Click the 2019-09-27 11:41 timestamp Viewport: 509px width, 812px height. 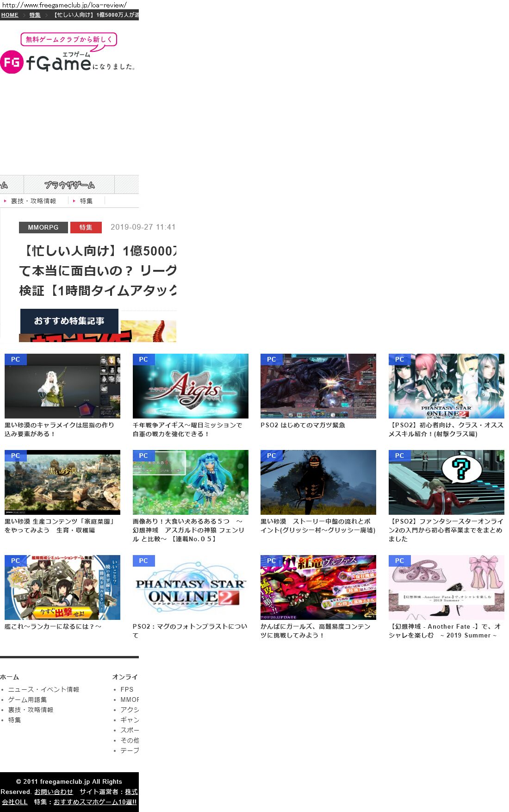click(143, 227)
